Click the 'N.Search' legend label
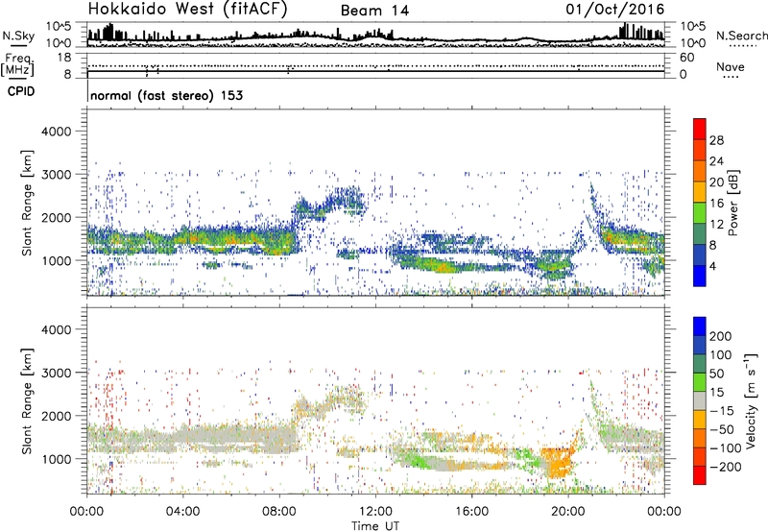 tap(741, 36)
